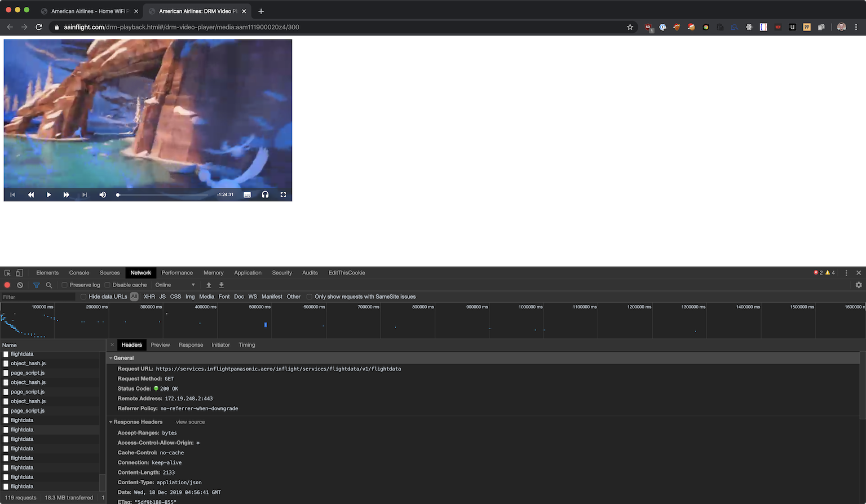Select the top flightdata request row

click(50, 354)
